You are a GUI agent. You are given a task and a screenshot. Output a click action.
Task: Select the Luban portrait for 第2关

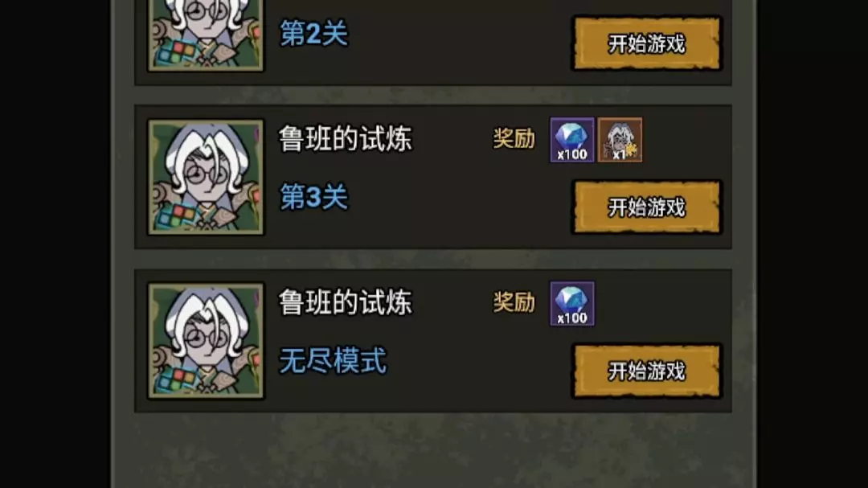tap(206, 35)
